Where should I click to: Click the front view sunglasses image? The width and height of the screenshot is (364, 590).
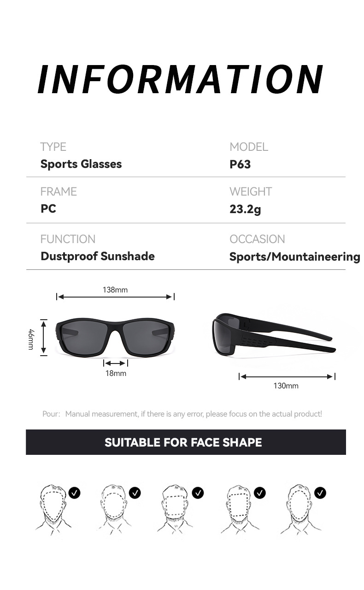(115, 337)
